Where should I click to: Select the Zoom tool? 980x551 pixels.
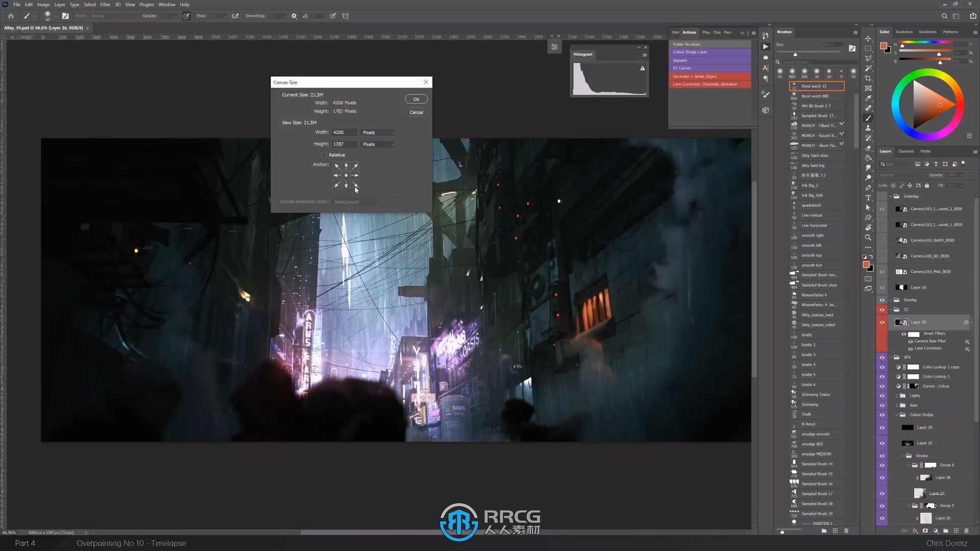point(868,238)
